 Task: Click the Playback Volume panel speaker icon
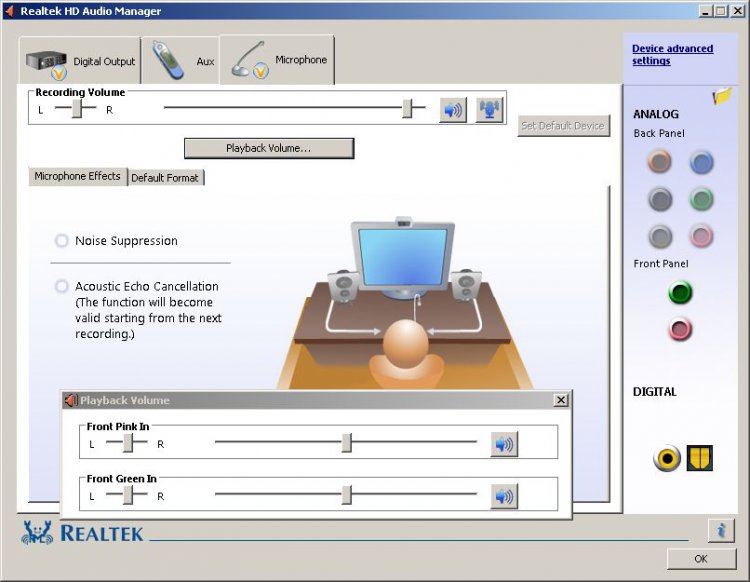71,400
